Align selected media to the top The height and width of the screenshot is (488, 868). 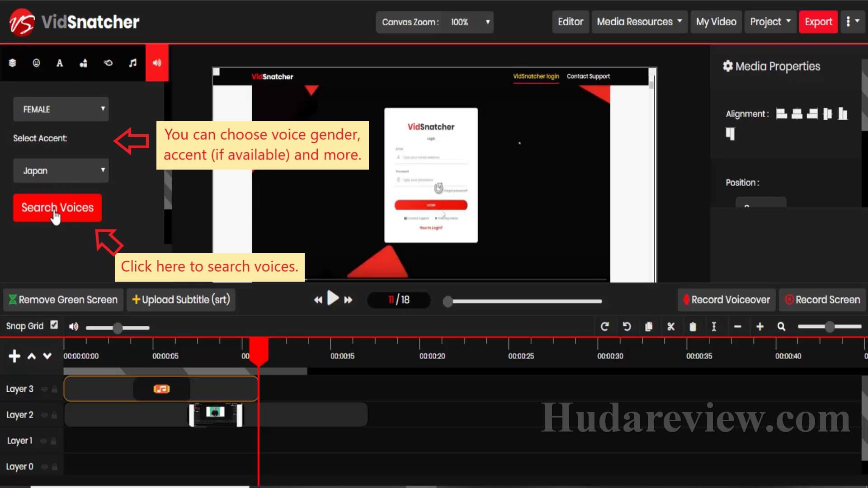pos(730,133)
